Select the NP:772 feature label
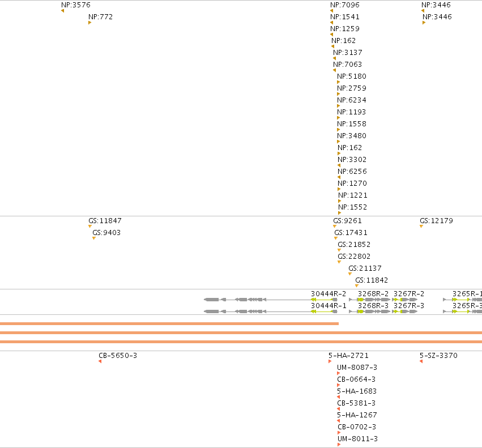 tap(100, 17)
